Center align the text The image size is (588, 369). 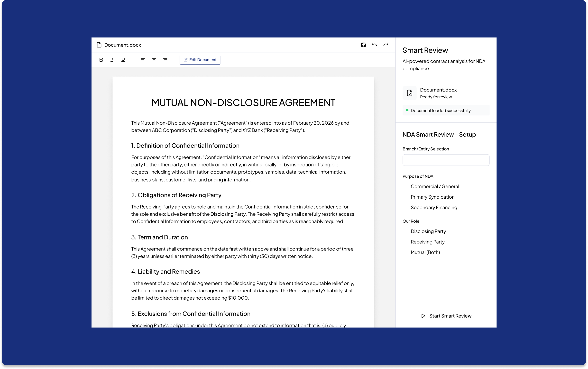point(154,60)
